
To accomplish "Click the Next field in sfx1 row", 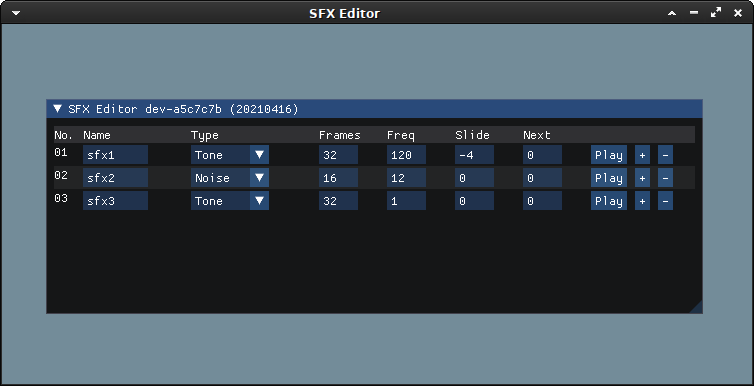I will 542,155.
